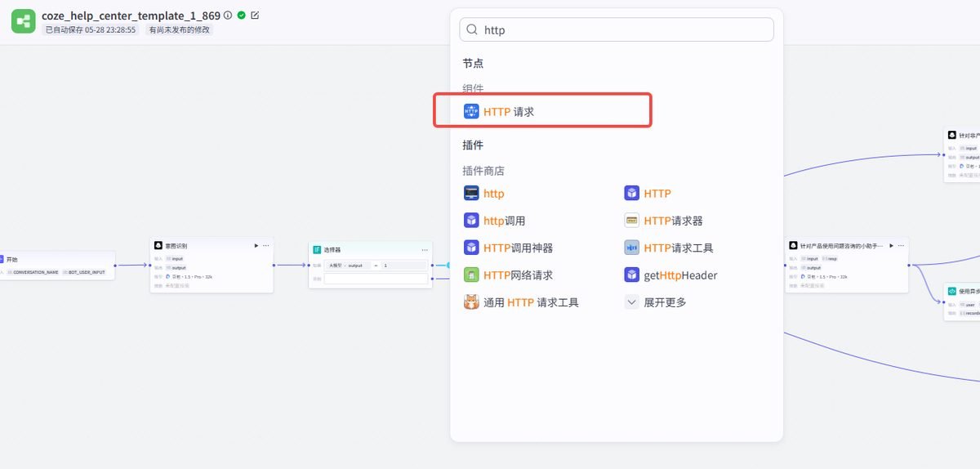Click the http调用 cube icon
This screenshot has height=469, width=980.
471,221
